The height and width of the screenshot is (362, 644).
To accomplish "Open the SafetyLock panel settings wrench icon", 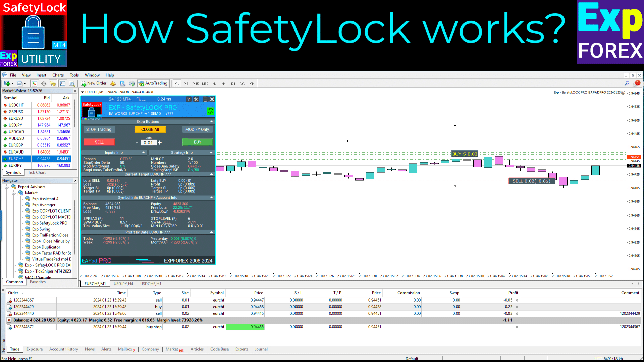I will pos(196,99).
